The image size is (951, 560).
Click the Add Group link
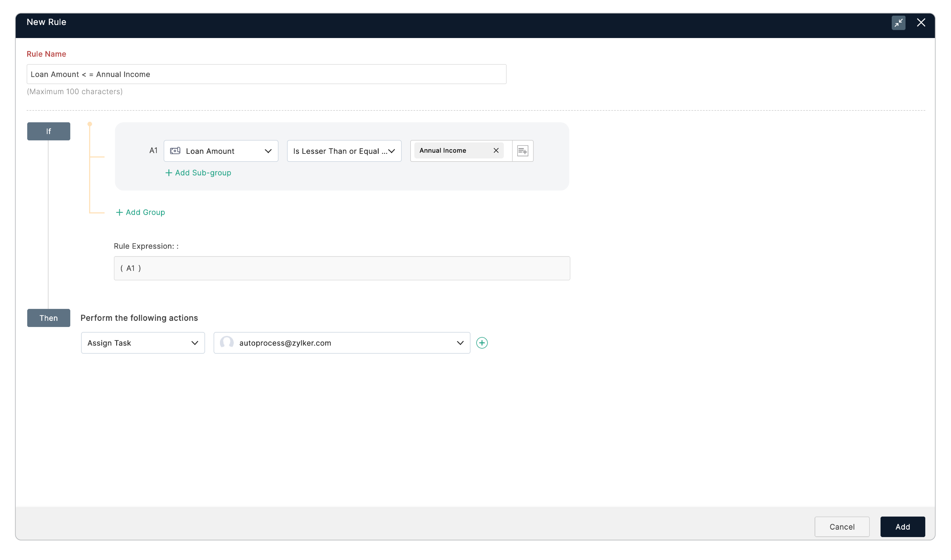145,213
